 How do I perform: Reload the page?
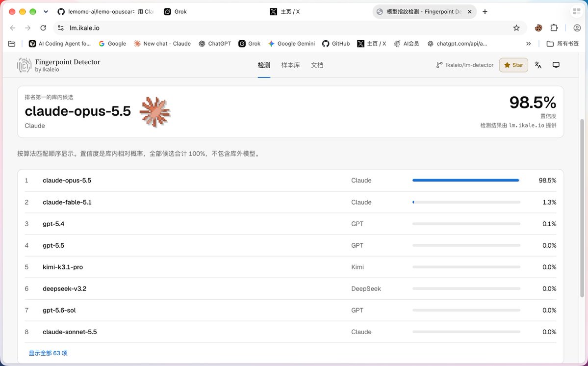(x=43, y=28)
